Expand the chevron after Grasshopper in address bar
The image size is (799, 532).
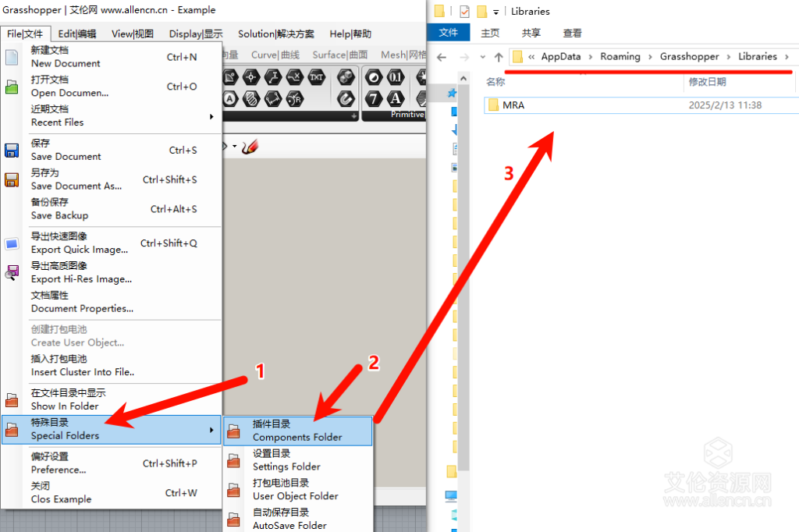coord(729,57)
